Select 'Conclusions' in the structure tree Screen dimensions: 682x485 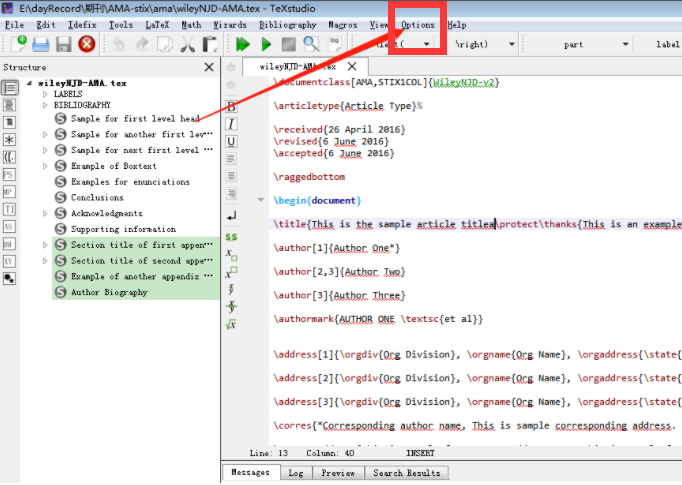coord(97,197)
